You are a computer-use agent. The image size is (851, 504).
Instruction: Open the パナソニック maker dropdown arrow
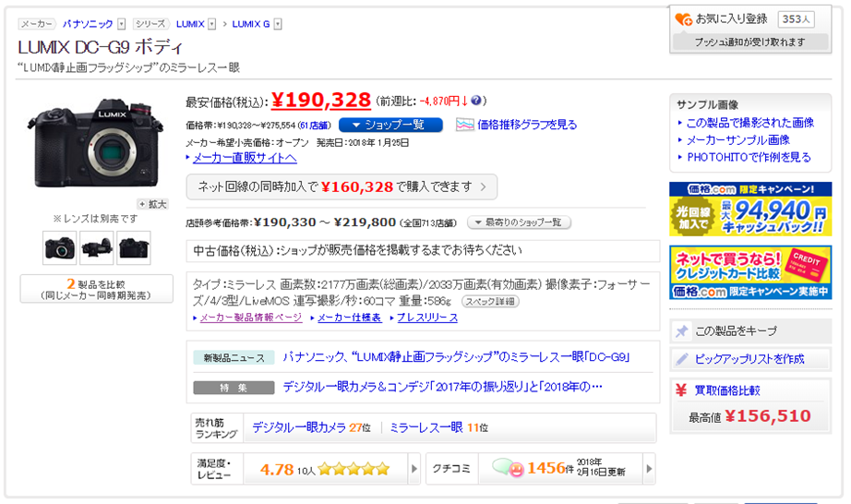point(122,24)
